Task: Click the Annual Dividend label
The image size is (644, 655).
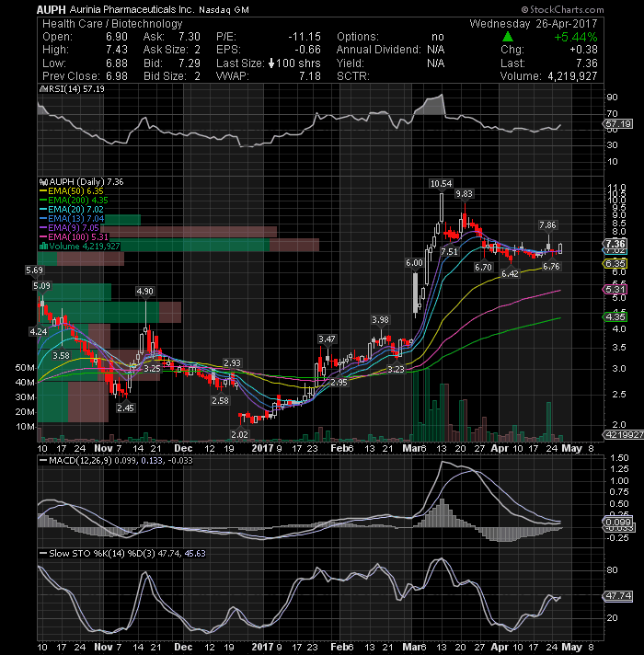Action: pyautogui.click(x=379, y=50)
